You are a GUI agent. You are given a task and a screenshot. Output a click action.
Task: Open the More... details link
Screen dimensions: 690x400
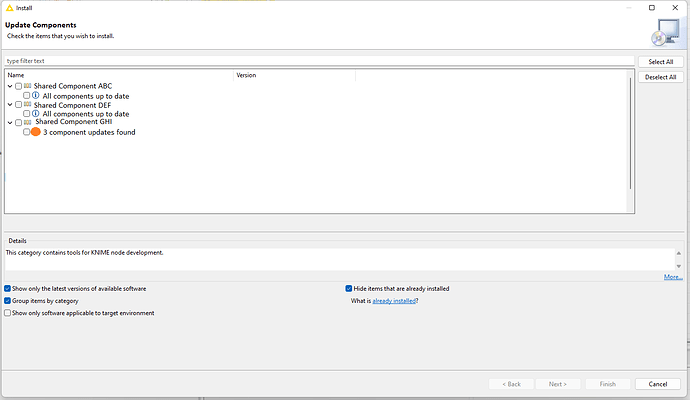pyautogui.click(x=673, y=277)
